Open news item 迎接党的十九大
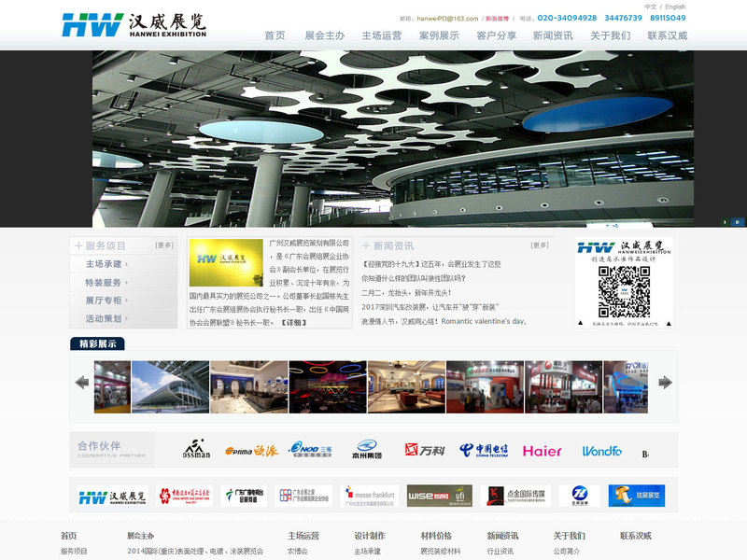This screenshot has width=747, height=560. (431, 264)
